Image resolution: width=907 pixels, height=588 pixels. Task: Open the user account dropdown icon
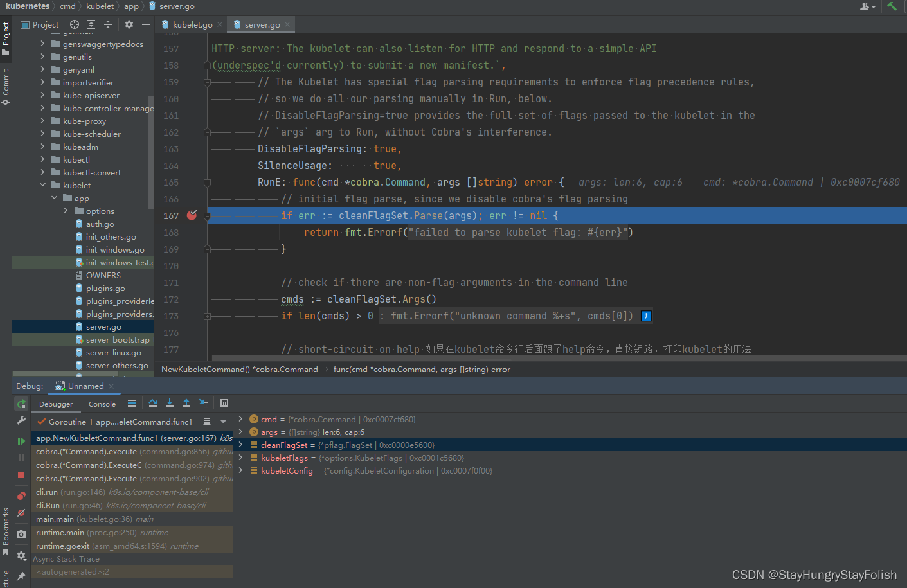pos(868,6)
